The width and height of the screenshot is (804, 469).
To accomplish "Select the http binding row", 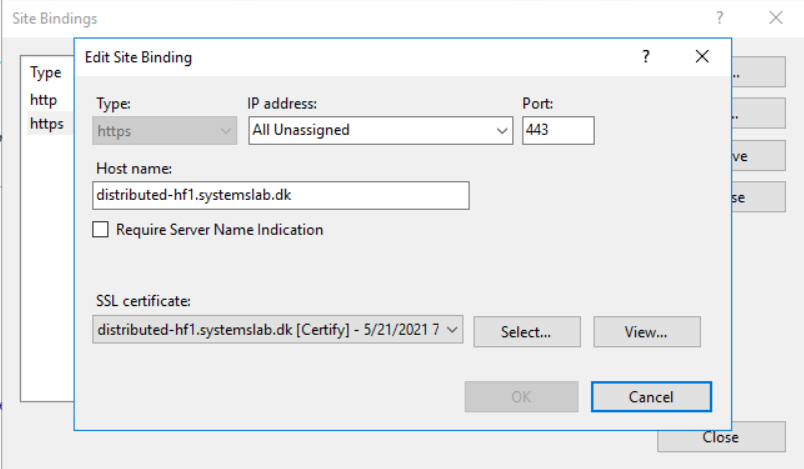I will tap(45, 100).
